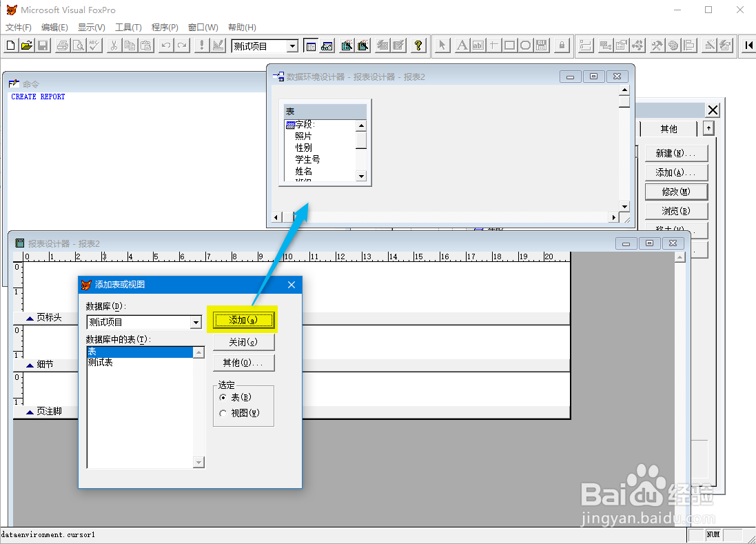This screenshot has width=756, height=544.
Task: Click the Save diskette toolbar icon
Action: click(43, 46)
